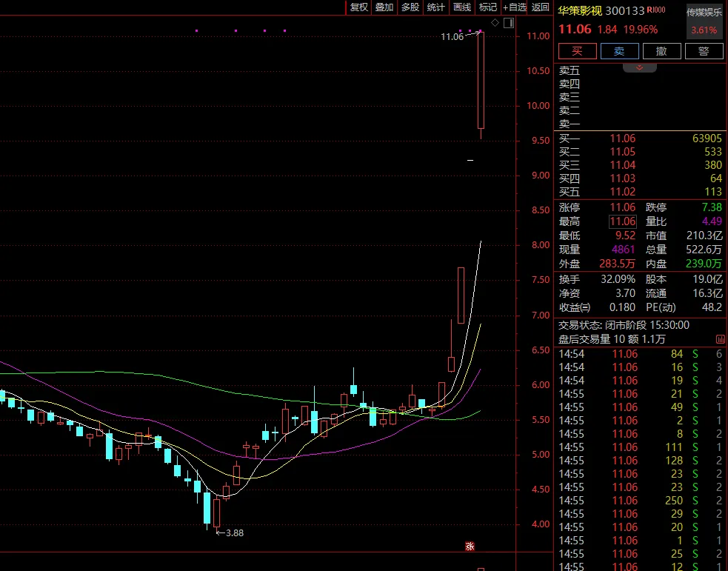This screenshot has height=571, width=728.
Task: Click the stock code 300133
Action: [625, 10]
